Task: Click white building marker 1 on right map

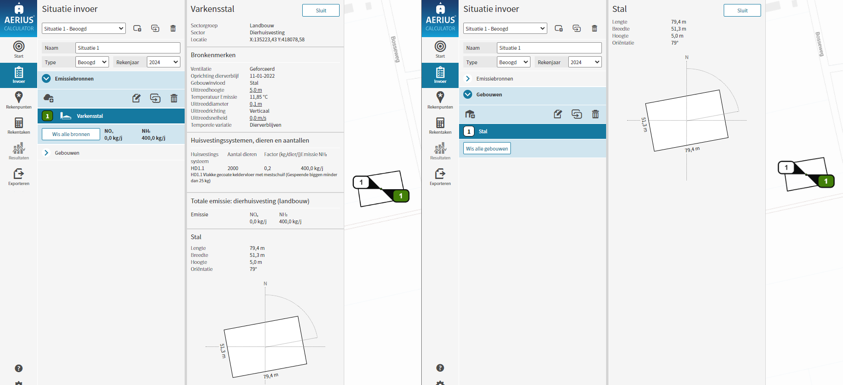Action: [787, 168]
